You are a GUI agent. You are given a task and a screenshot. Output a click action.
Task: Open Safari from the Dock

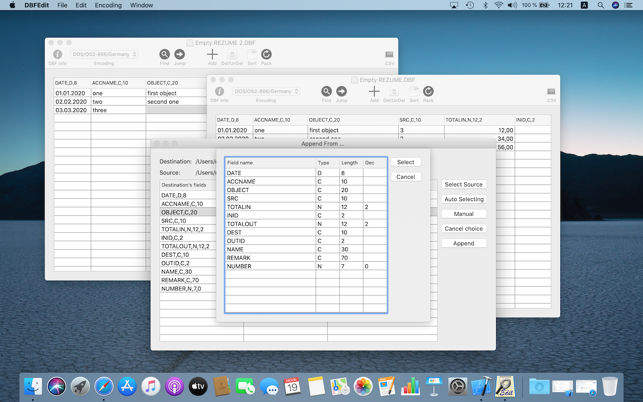[104, 386]
